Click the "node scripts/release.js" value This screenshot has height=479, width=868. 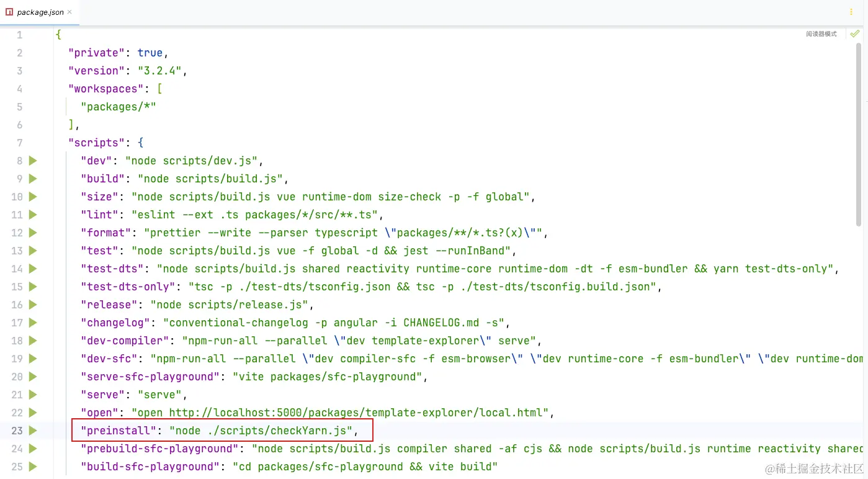tap(229, 305)
